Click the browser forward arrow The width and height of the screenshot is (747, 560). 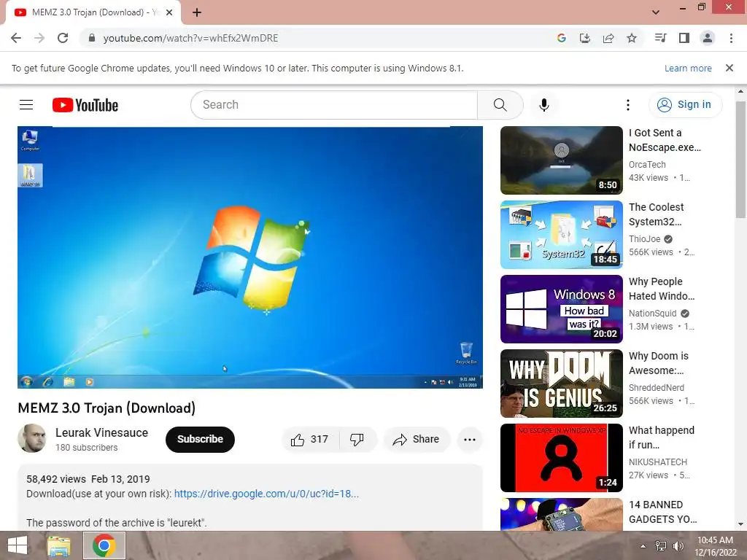click(39, 38)
